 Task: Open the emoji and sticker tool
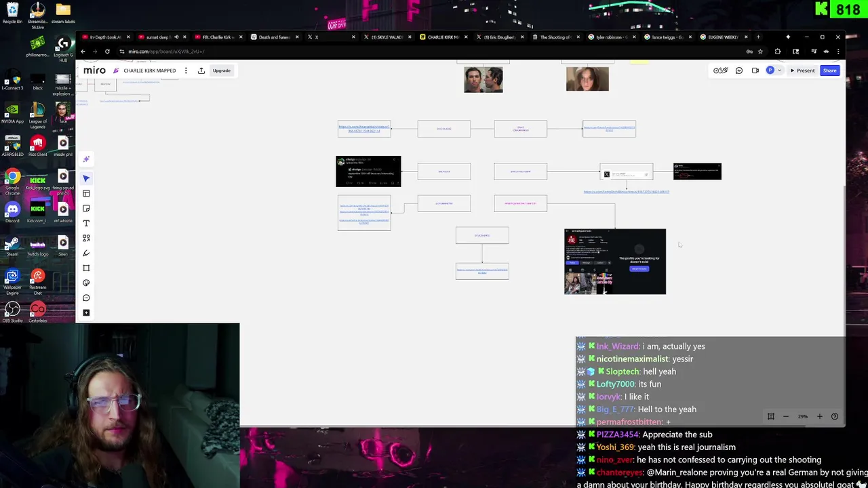coord(86,283)
